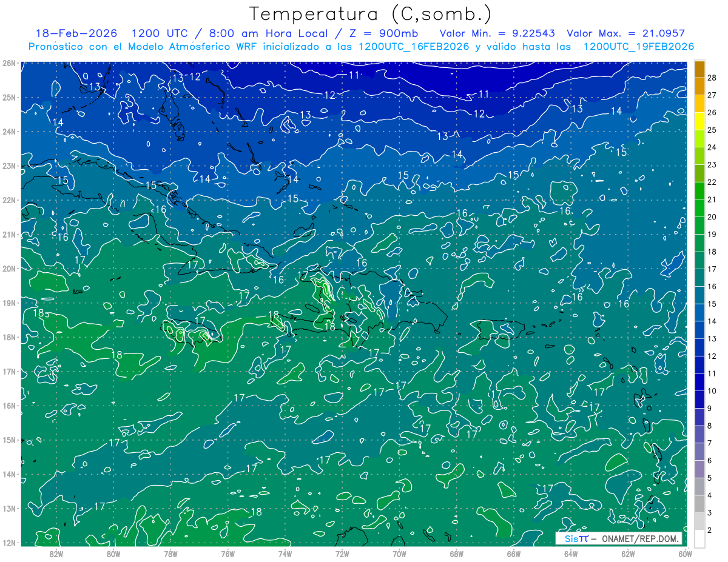Click the "17N" latitude axis label
The height and width of the screenshot is (562, 728).
(x=9, y=371)
